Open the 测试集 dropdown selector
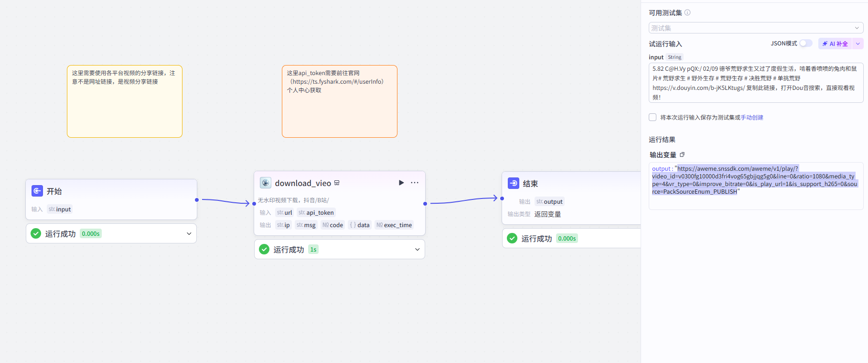 (756, 28)
